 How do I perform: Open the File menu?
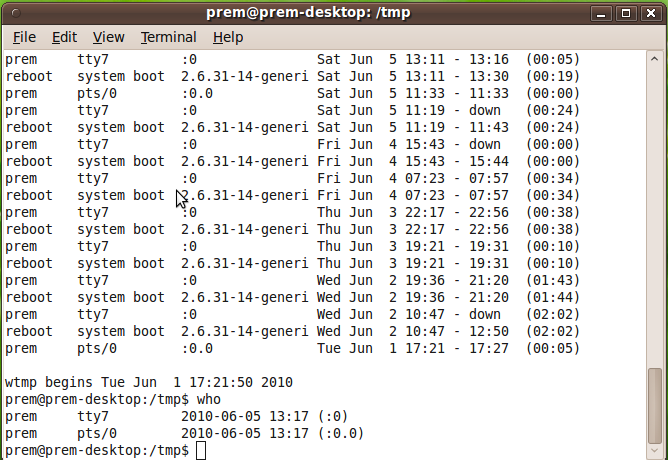click(24, 37)
